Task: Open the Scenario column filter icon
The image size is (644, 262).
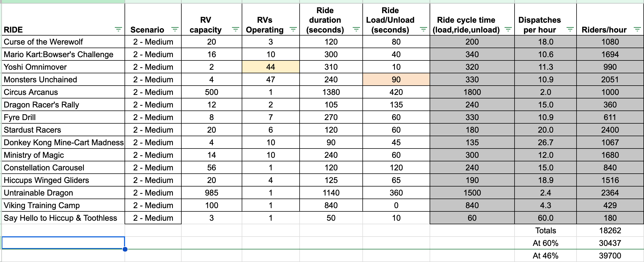Action: click(175, 29)
